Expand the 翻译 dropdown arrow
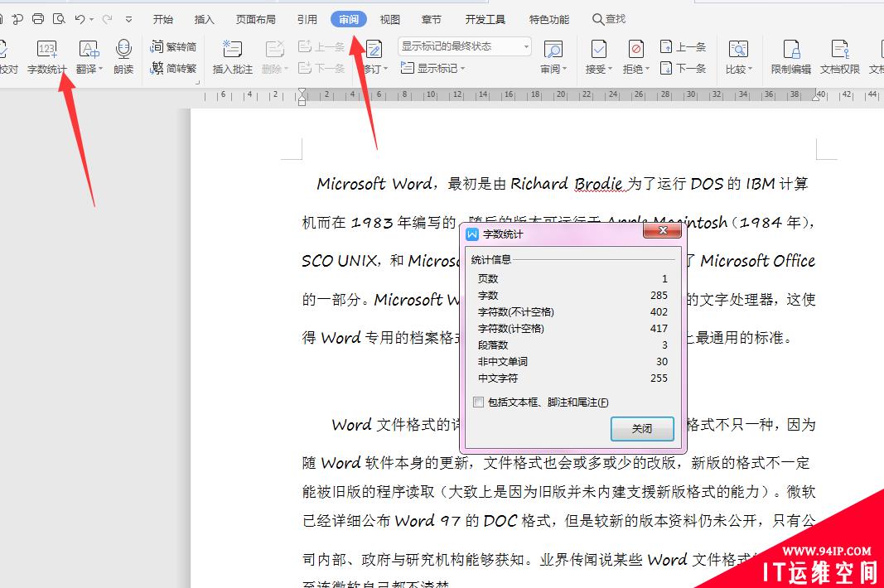Screen dimensions: 884x588 pyautogui.click(x=101, y=69)
